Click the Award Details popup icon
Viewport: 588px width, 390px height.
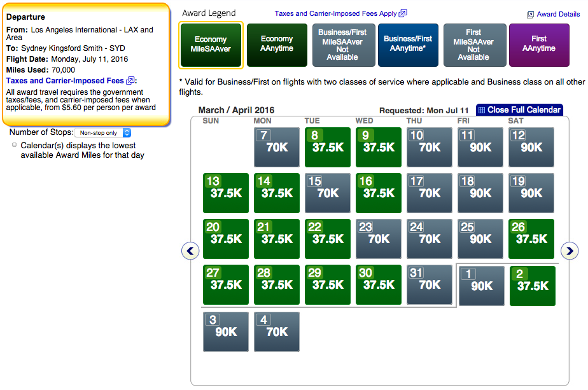pos(530,14)
